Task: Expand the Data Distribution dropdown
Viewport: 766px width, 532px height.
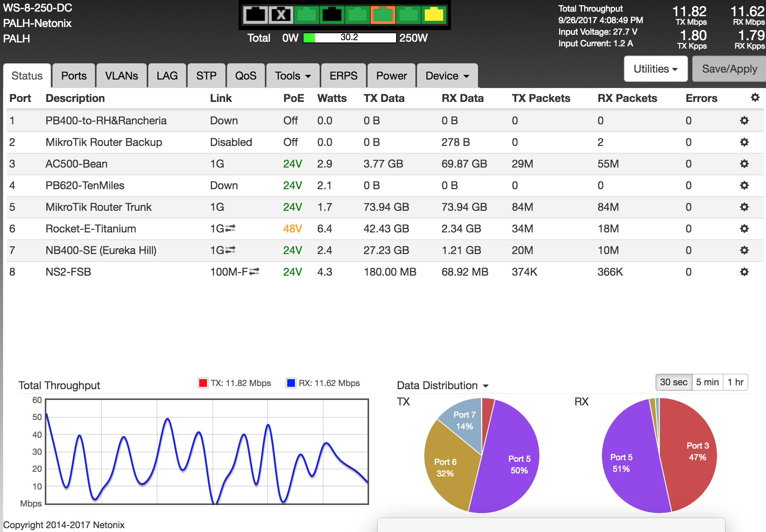Action: [x=442, y=385]
